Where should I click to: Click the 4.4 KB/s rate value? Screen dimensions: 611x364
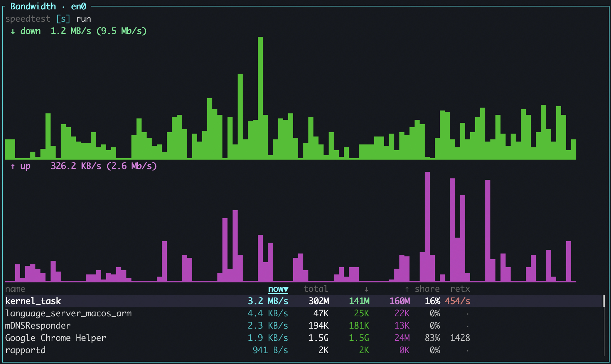coord(268,313)
